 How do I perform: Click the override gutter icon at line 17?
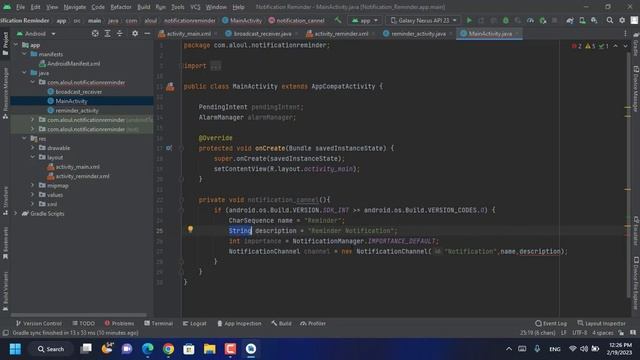point(169,148)
